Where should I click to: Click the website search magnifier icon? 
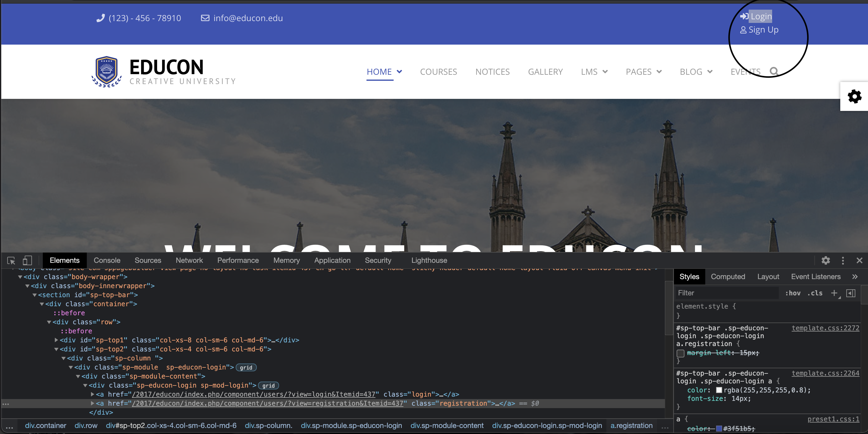pyautogui.click(x=774, y=71)
